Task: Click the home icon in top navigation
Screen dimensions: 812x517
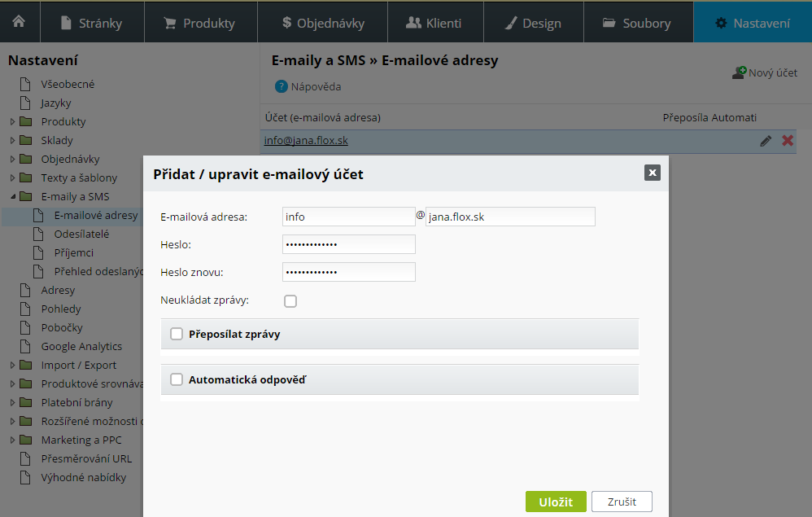Action: pyautogui.click(x=19, y=22)
